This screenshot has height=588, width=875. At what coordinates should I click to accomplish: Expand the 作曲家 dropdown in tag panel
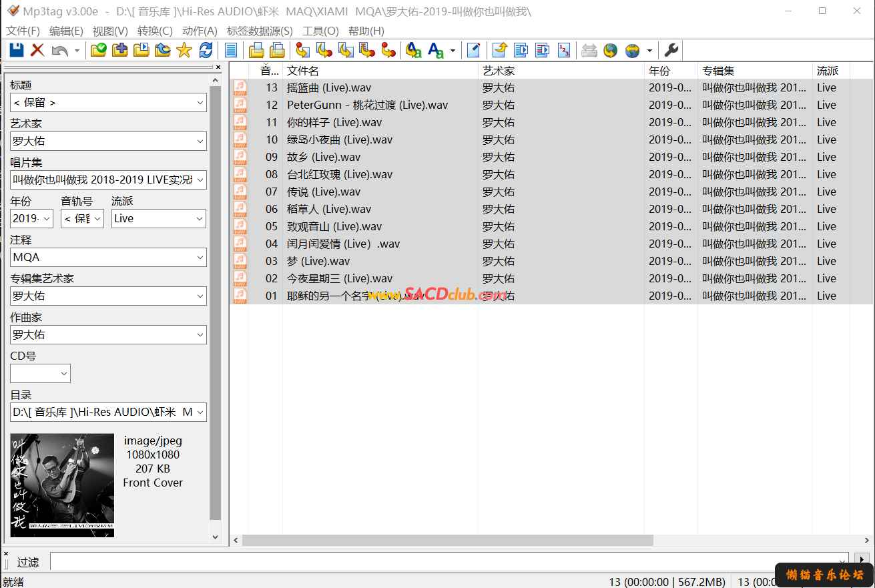pos(200,335)
